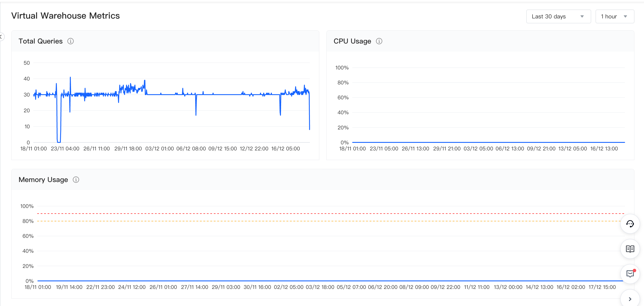Click the 02/12 05:00 label on Memory Usage axis
Screen dimensions: 644x306
click(288, 287)
